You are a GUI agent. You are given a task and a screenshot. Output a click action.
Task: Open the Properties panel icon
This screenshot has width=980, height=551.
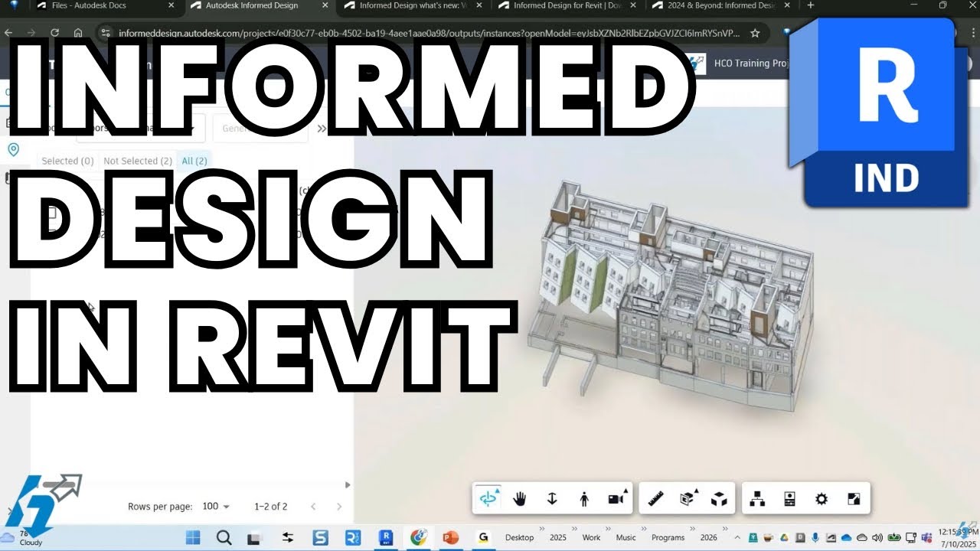pos(790,499)
